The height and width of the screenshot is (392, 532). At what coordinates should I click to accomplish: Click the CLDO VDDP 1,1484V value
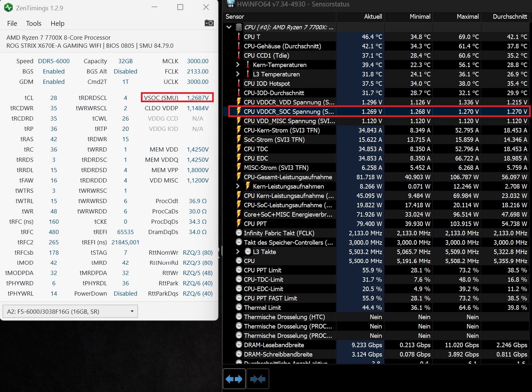[198, 108]
